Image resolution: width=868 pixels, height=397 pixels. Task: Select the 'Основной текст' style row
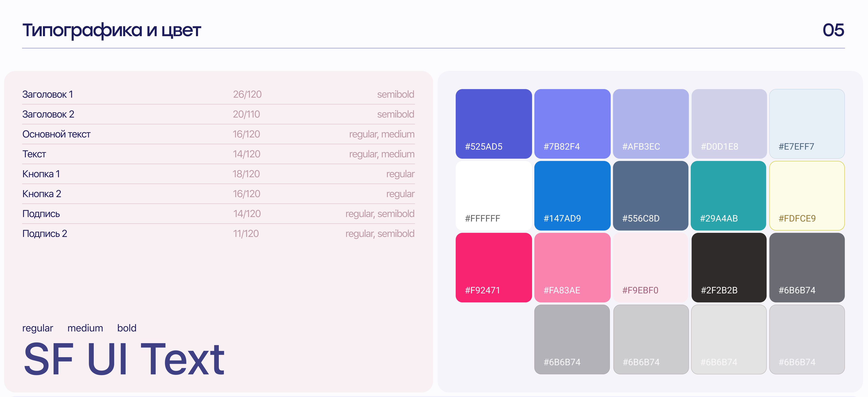[56, 134]
